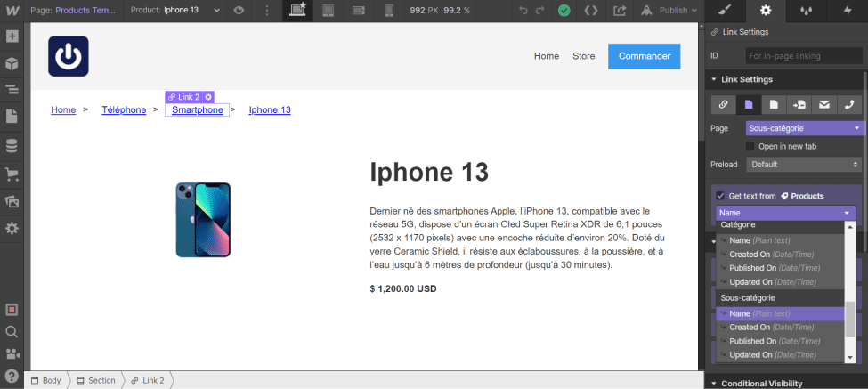Select Created On under Catégorie

tap(781, 254)
